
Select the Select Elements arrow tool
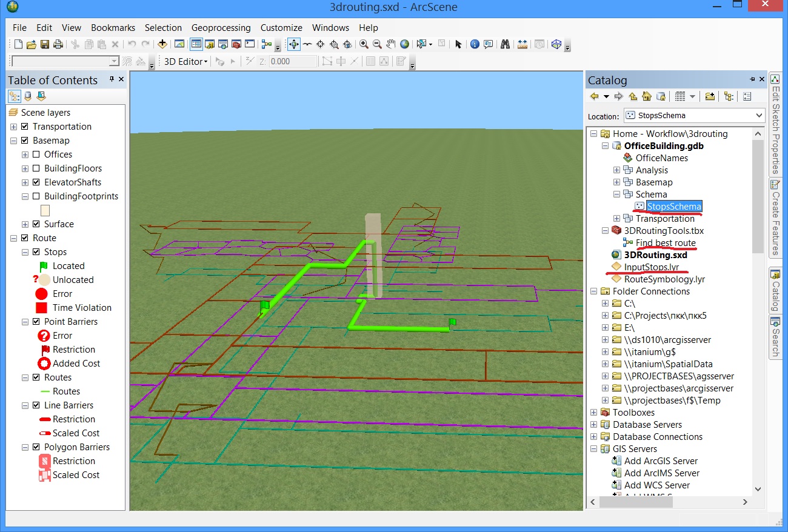tap(458, 44)
